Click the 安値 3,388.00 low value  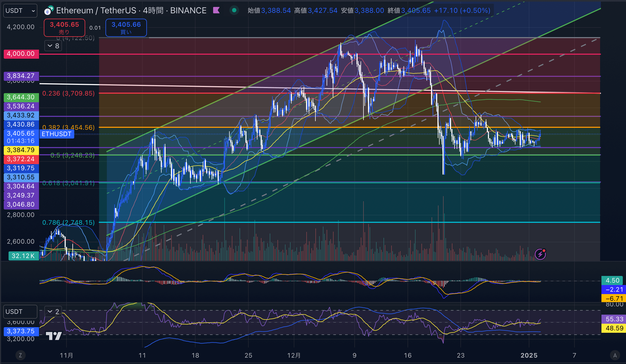click(369, 10)
